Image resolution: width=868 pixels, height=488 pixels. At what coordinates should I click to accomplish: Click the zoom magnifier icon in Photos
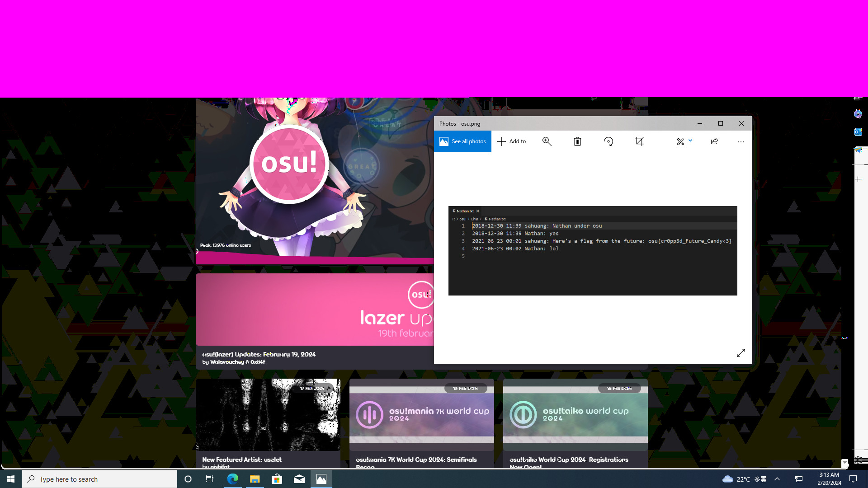point(547,141)
